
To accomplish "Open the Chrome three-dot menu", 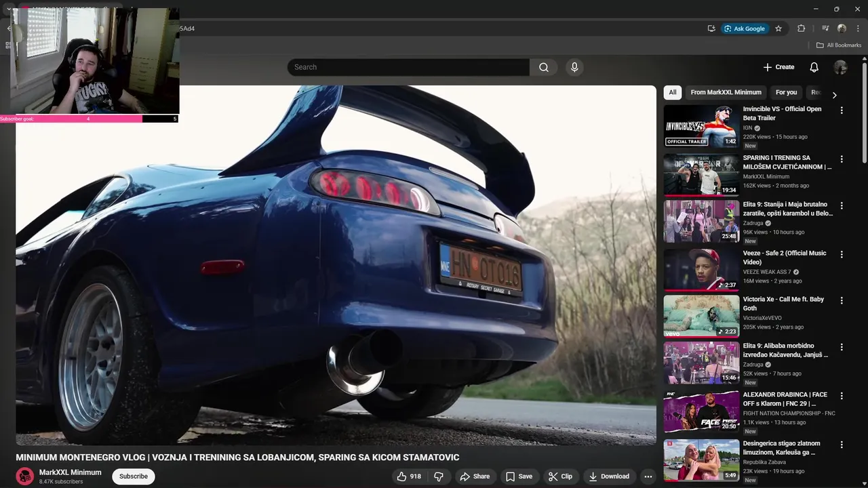I will [x=858, y=28].
